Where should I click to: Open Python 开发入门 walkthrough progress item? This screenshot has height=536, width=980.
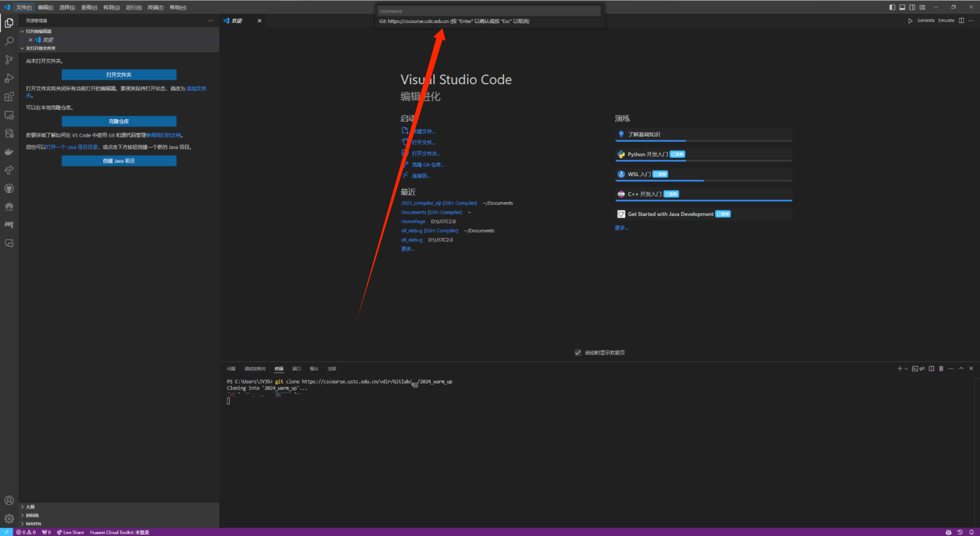(x=704, y=155)
